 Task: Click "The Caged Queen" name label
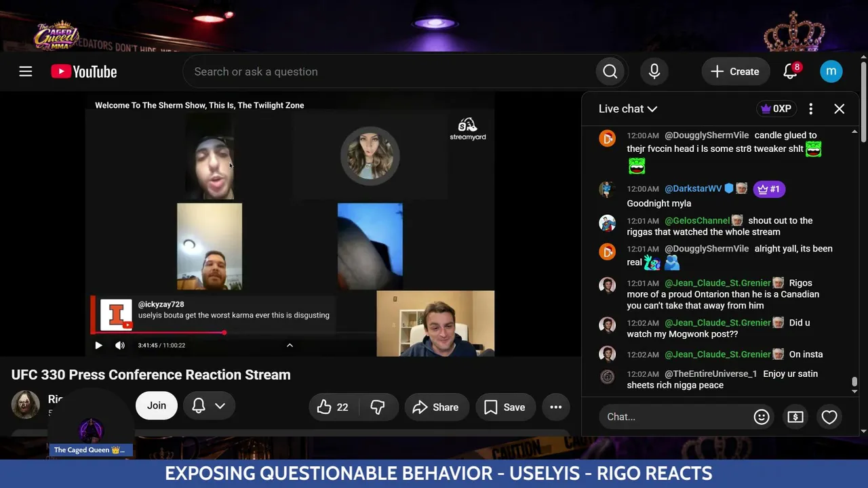pyautogui.click(x=90, y=450)
